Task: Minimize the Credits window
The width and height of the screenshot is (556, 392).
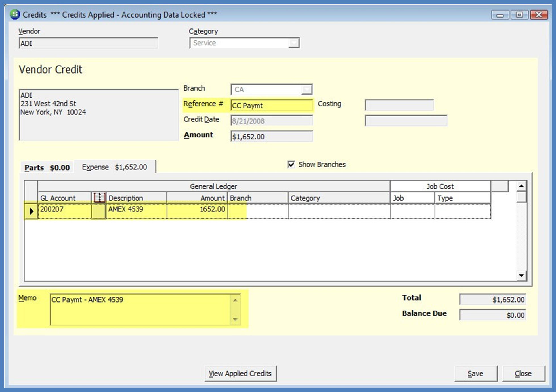Action: pyautogui.click(x=500, y=15)
